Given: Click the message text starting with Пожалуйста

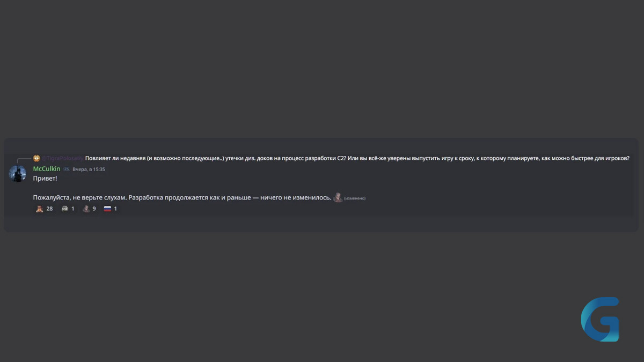Looking at the screenshot, I should pos(182,198).
